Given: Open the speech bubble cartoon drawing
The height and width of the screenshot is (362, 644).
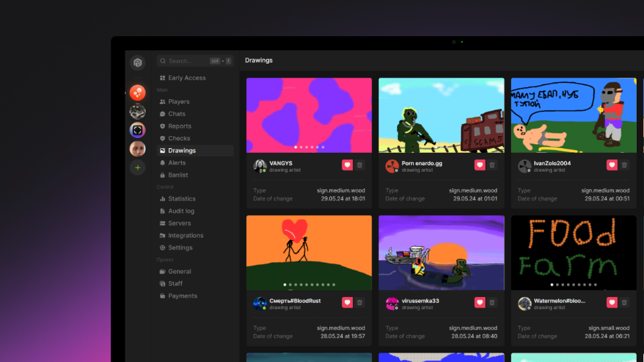Looking at the screenshot, I should click(574, 115).
